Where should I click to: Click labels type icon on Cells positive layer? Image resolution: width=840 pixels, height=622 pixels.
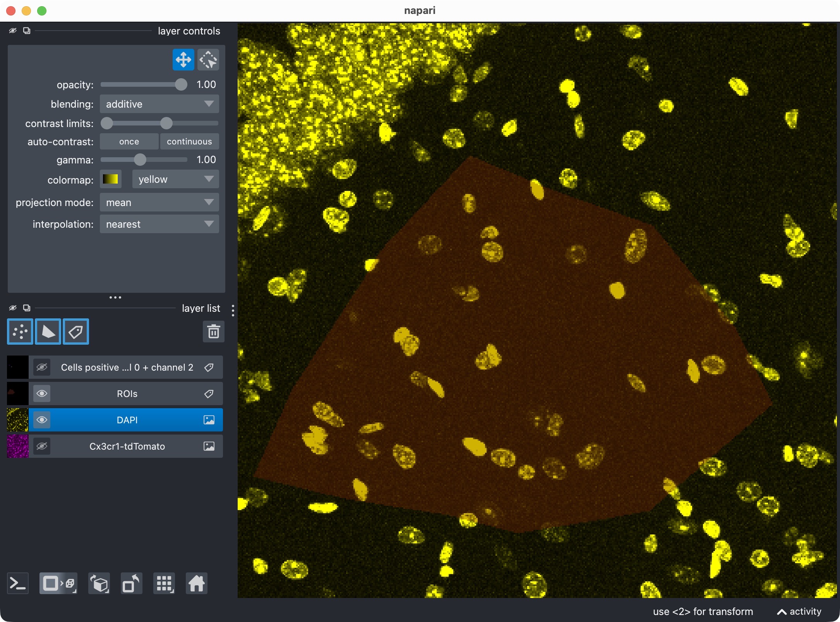209,368
